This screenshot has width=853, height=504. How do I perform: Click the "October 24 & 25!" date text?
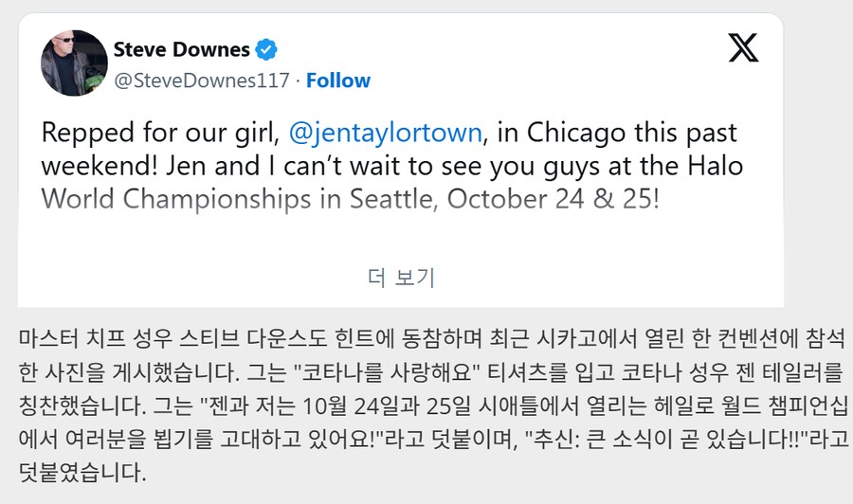tap(554, 200)
